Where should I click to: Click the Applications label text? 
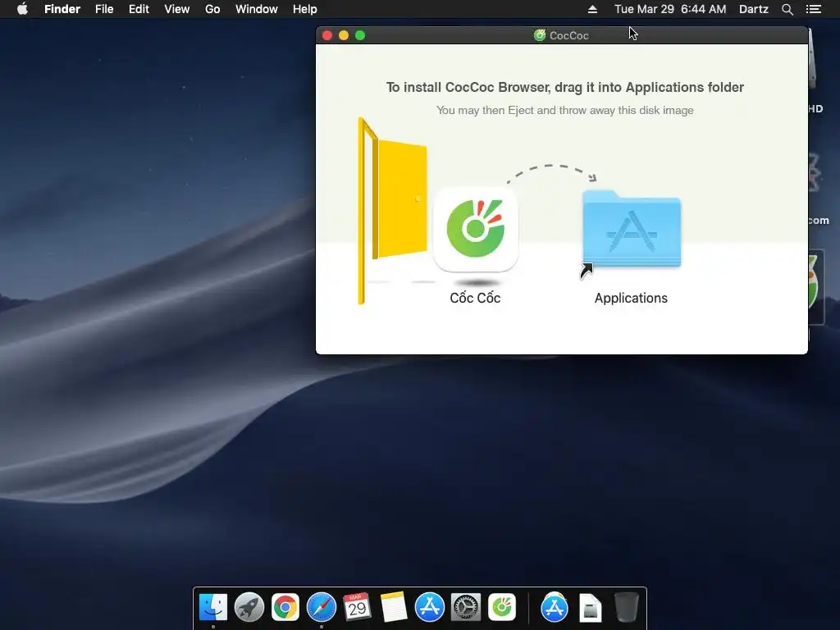point(631,298)
